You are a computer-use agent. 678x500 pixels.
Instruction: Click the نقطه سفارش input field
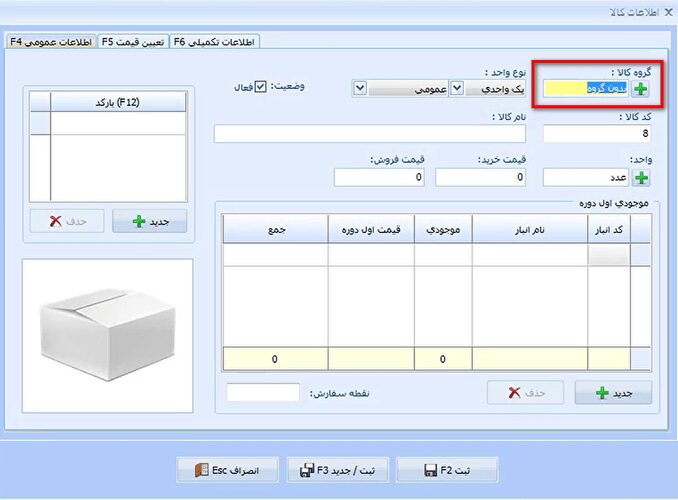(263, 392)
